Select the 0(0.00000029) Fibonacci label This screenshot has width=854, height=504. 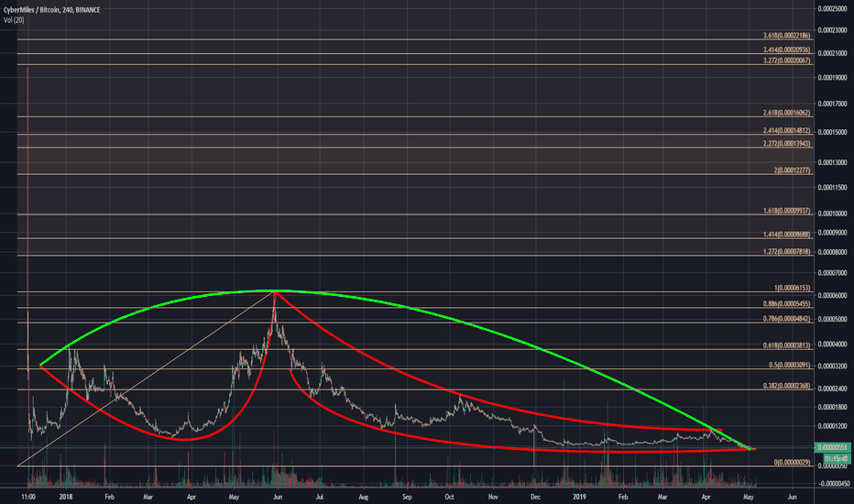pos(792,462)
